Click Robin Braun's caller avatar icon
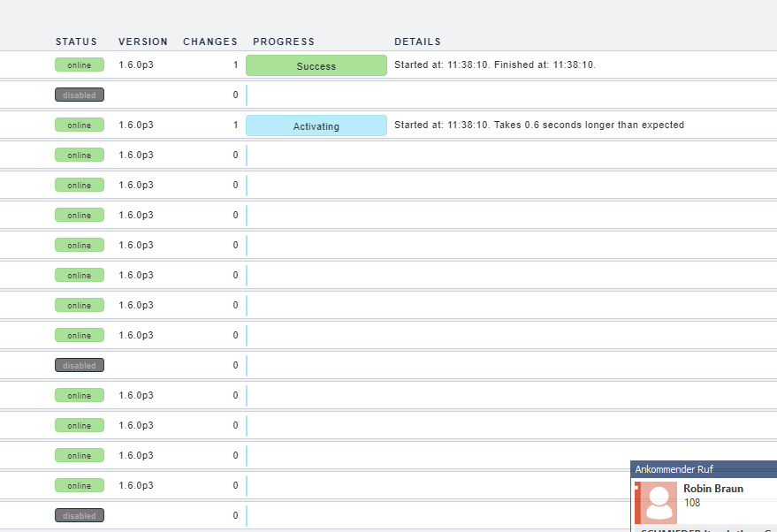The width and height of the screenshot is (777, 532). 658,502
